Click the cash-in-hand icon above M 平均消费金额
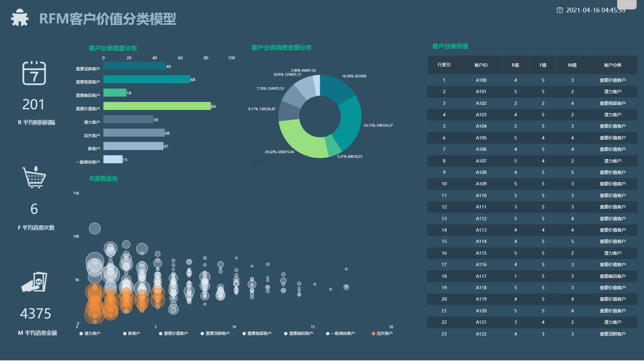644x362 pixels. pos(34,282)
